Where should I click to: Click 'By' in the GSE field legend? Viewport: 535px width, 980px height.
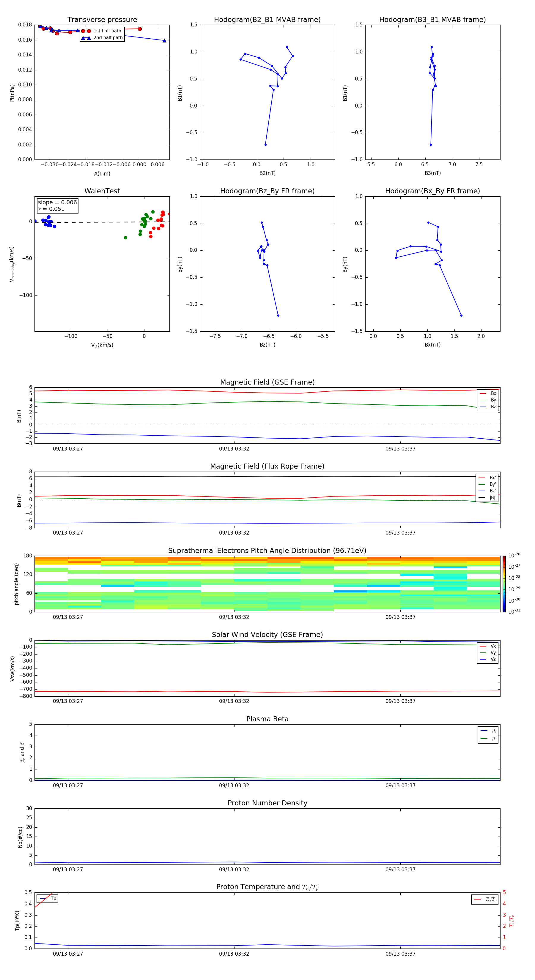click(493, 400)
